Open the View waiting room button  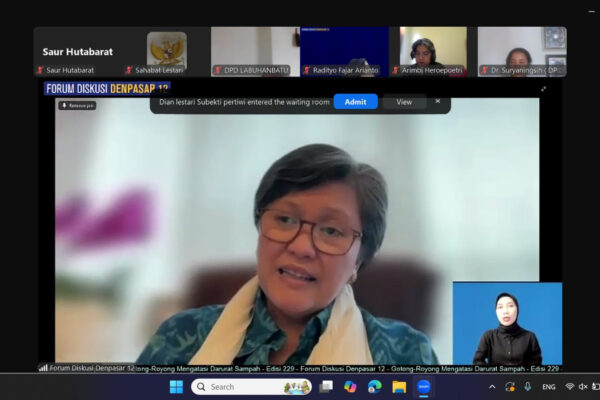pos(404,102)
